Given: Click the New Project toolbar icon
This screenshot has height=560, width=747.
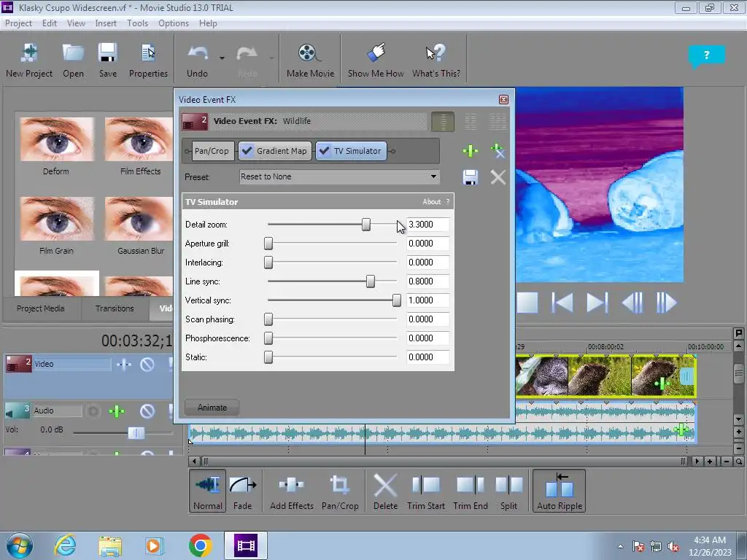Looking at the screenshot, I should tap(29, 61).
